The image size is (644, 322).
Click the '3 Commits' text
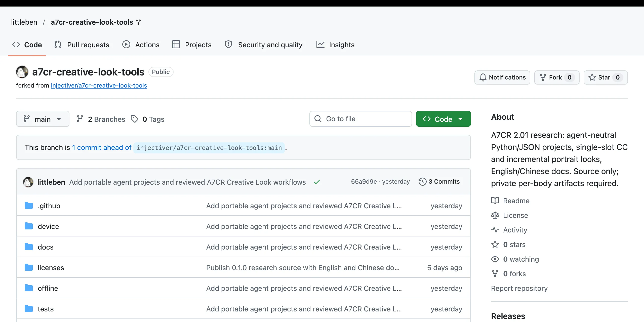point(444,182)
